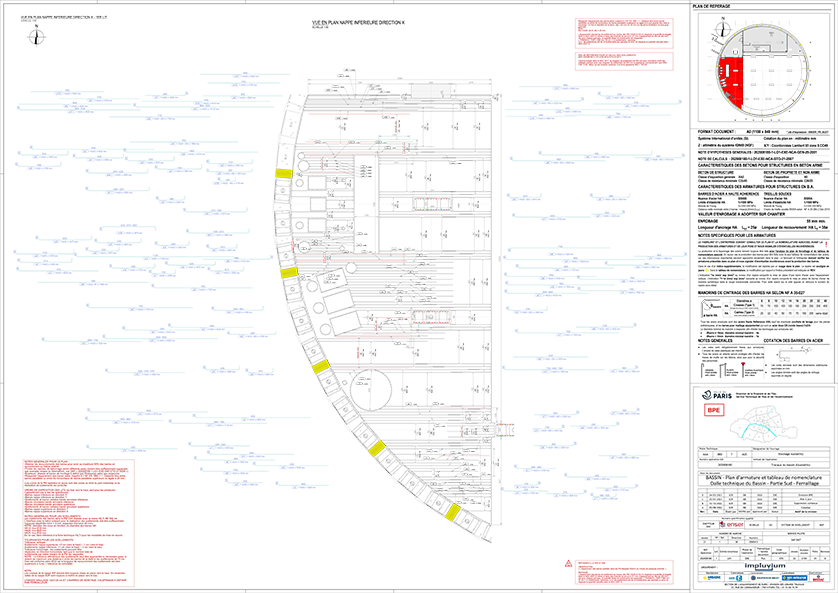The width and height of the screenshot is (838, 593).
Task: Select the red Bessac logo in the partner row
Action: point(818,578)
